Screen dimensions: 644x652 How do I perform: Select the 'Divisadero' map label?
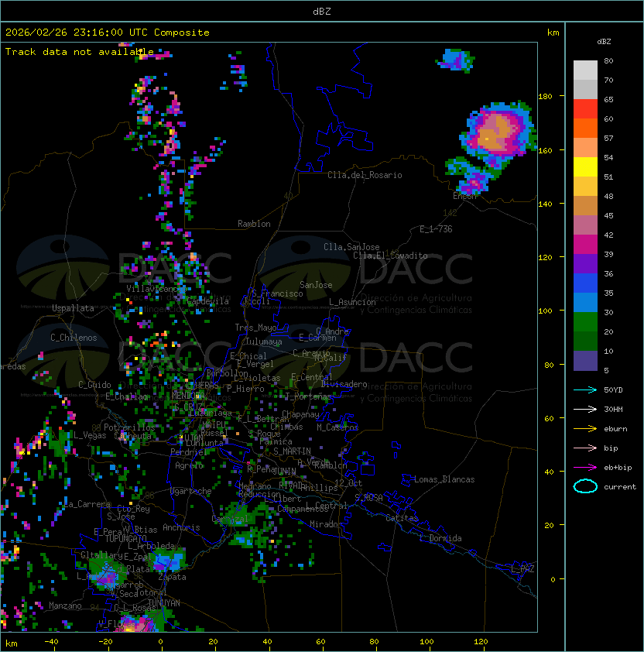pyautogui.click(x=344, y=384)
